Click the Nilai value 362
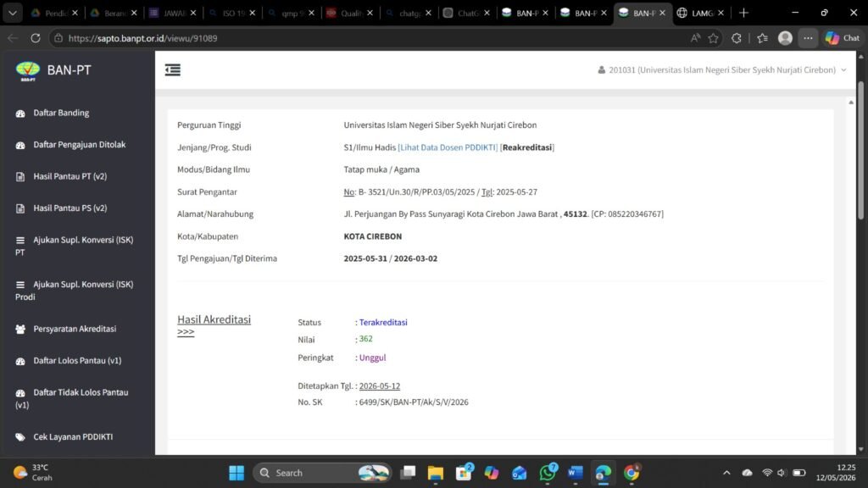This screenshot has width=868, height=488. click(x=365, y=339)
